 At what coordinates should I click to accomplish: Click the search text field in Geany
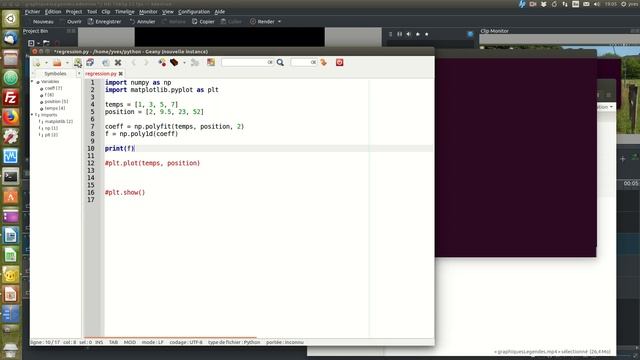(x=247, y=62)
